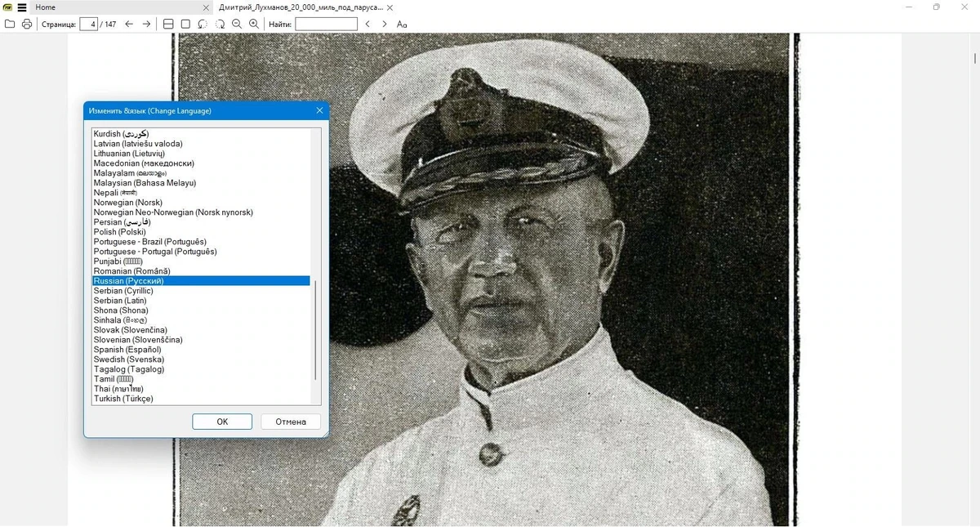This screenshot has height=527, width=980.
Task: Select Malaysian (Bahasa Melayu)
Action: [x=201, y=183]
